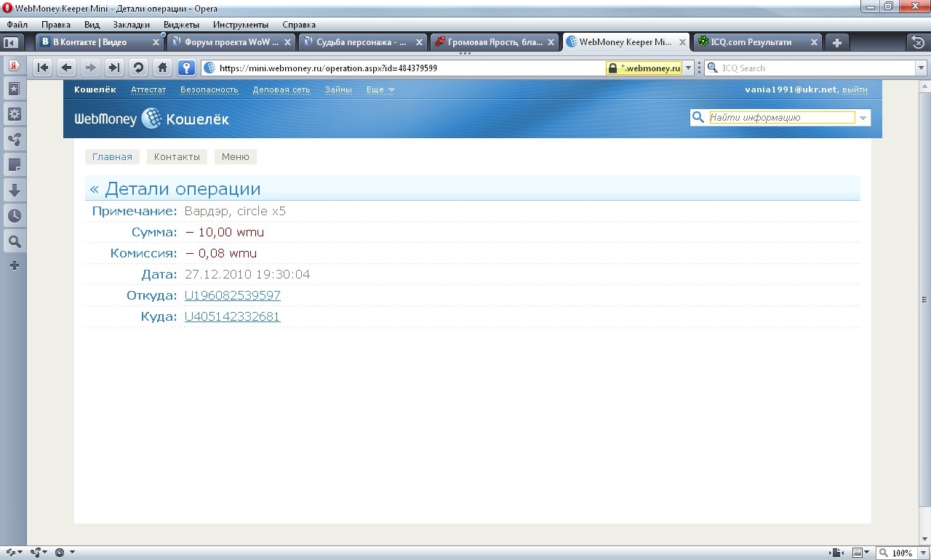Open the closed tabs trash icon
931x560 pixels.
coord(918,42)
